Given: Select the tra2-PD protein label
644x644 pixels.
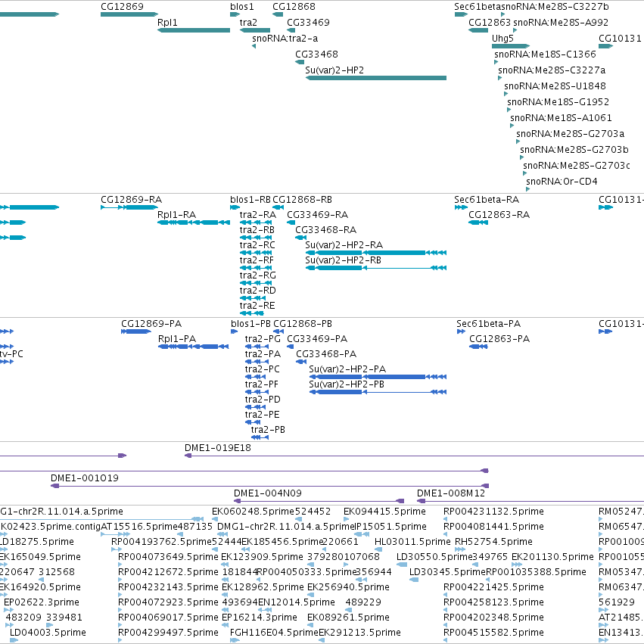Looking at the screenshot, I should pyautogui.click(x=263, y=400).
